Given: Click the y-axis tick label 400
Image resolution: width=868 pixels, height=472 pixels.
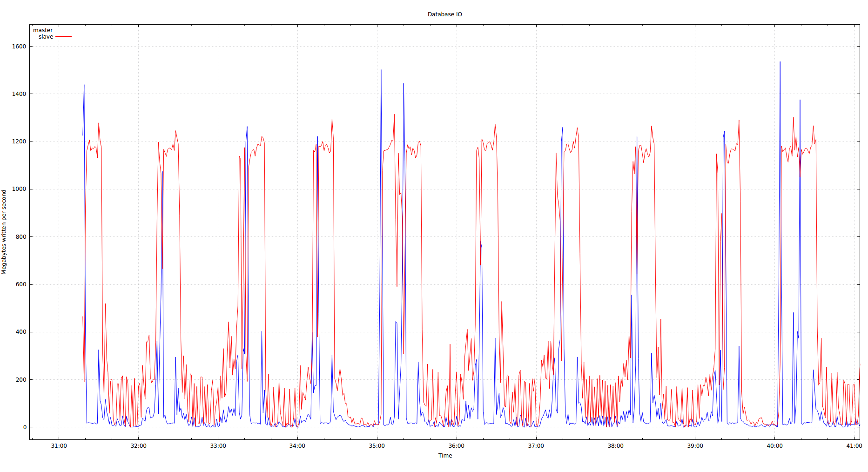Looking at the screenshot, I should click(x=21, y=332).
